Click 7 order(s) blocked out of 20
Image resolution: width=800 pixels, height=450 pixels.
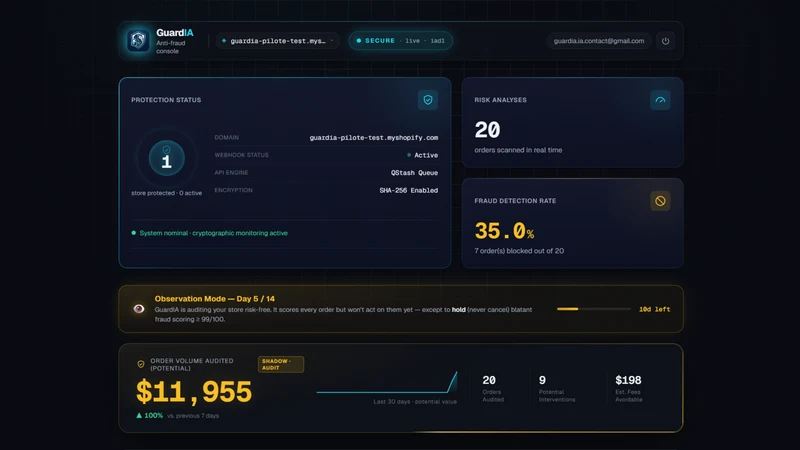[x=519, y=251]
